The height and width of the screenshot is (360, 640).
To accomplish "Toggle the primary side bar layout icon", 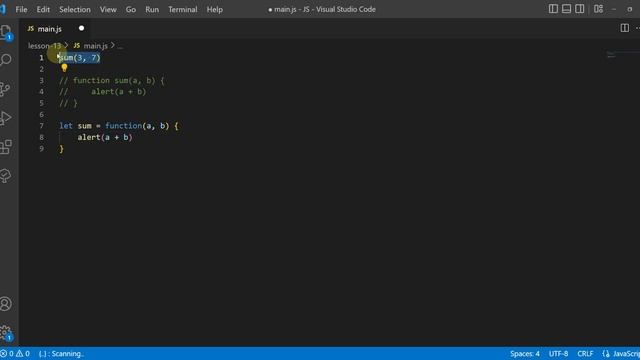I will pos(553,9).
